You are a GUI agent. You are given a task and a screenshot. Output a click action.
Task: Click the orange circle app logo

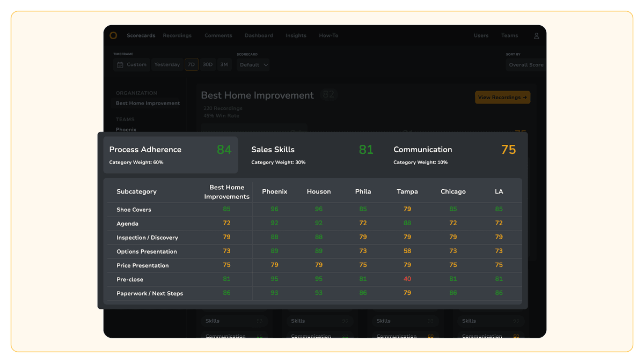tap(113, 35)
